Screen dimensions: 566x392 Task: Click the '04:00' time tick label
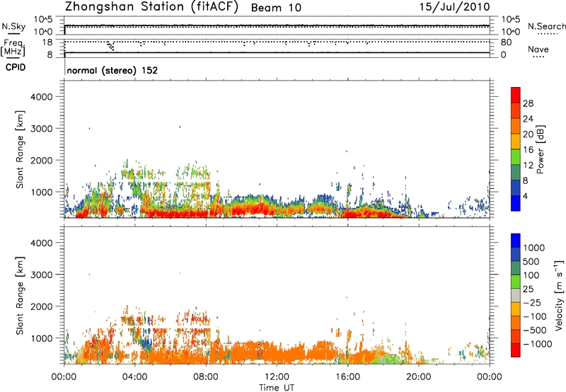[134, 377]
